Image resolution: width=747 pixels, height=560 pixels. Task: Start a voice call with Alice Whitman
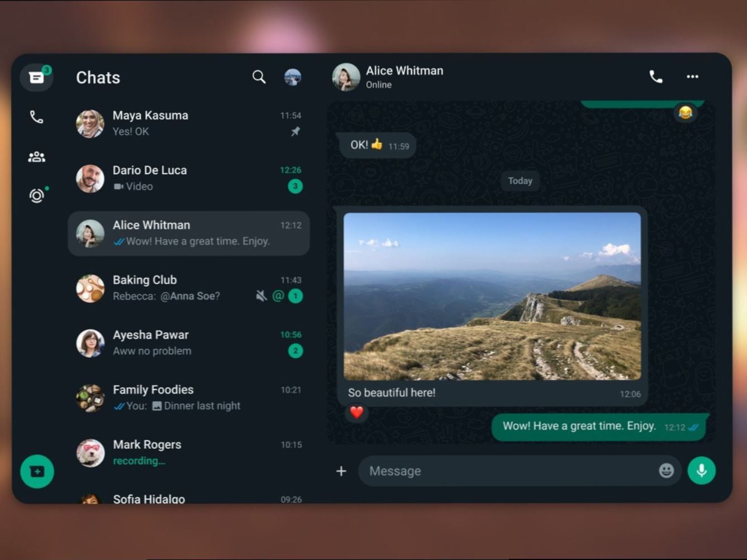pyautogui.click(x=656, y=77)
